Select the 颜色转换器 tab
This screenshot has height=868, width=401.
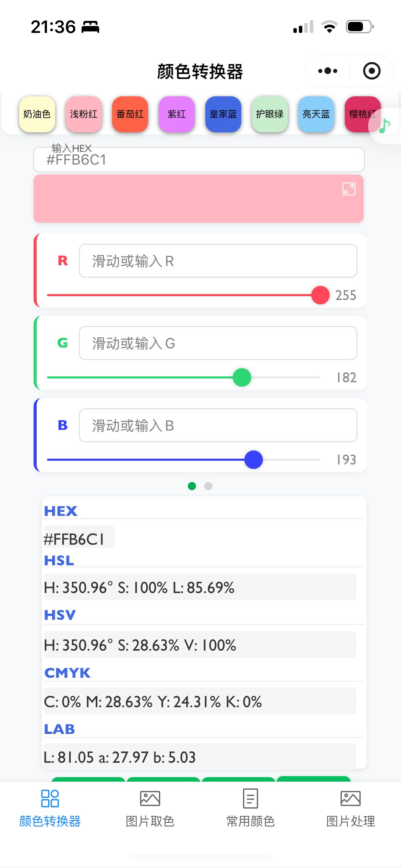tap(50, 807)
